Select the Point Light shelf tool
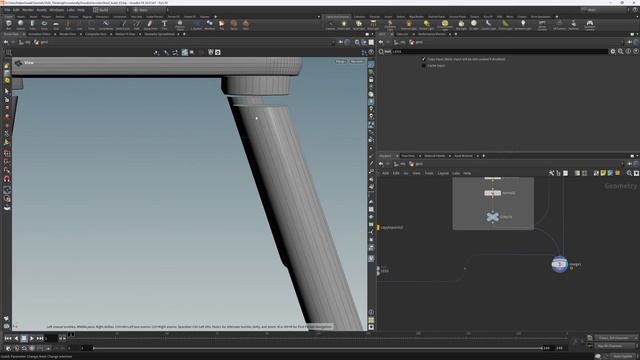 coord(344,25)
